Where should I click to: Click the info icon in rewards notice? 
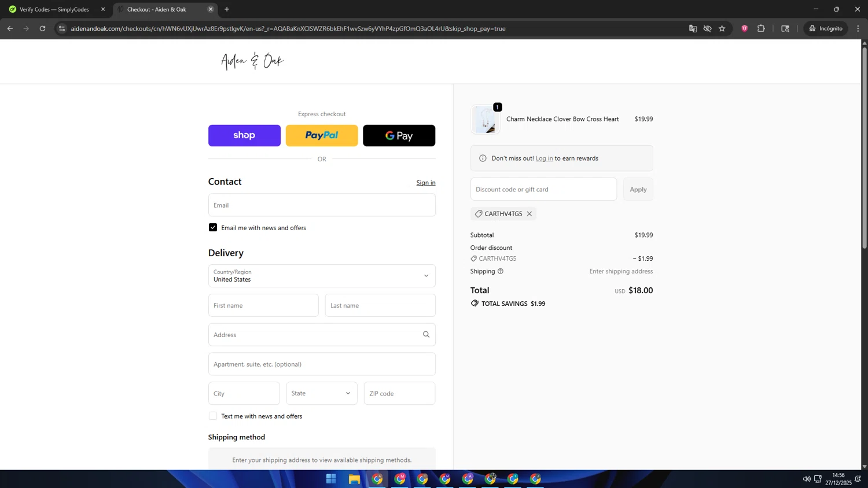coord(483,158)
